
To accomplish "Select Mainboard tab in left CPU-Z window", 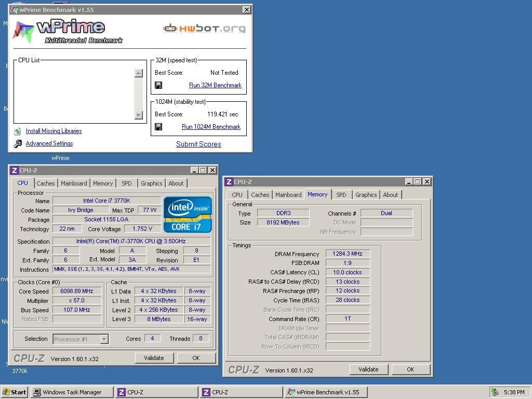I will pos(74,183).
